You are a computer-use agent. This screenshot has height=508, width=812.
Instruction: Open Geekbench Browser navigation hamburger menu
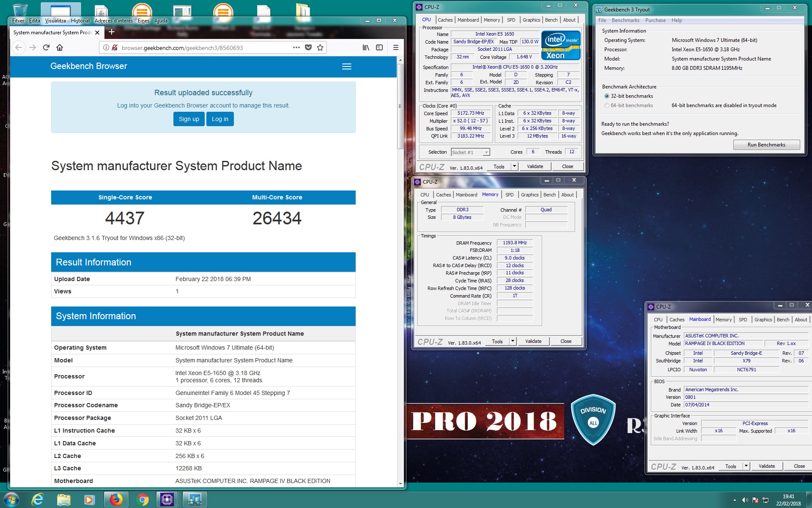pos(347,66)
